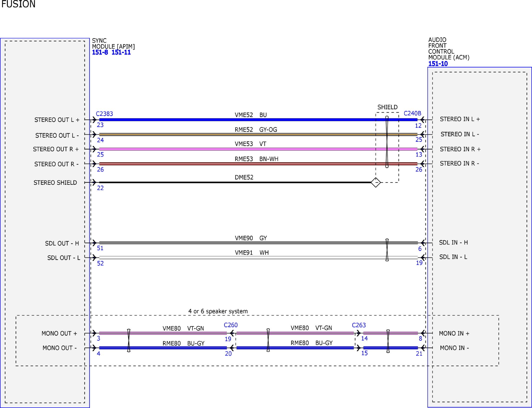Click the SDL OUT - L label

point(64,258)
